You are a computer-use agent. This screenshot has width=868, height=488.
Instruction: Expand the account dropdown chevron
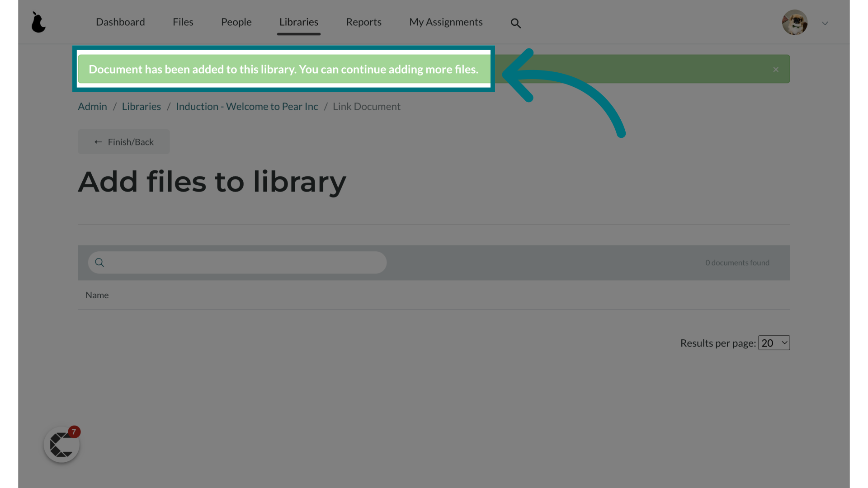coord(825,23)
